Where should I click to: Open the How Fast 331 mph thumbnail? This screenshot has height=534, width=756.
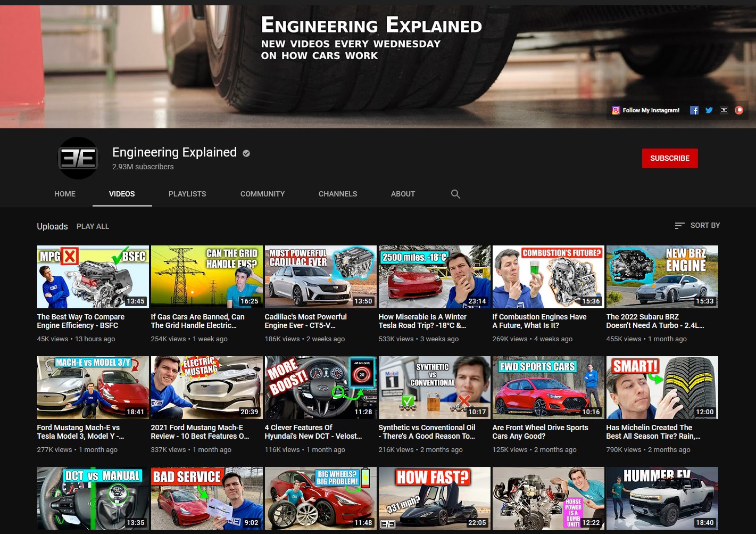tap(435, 498)
